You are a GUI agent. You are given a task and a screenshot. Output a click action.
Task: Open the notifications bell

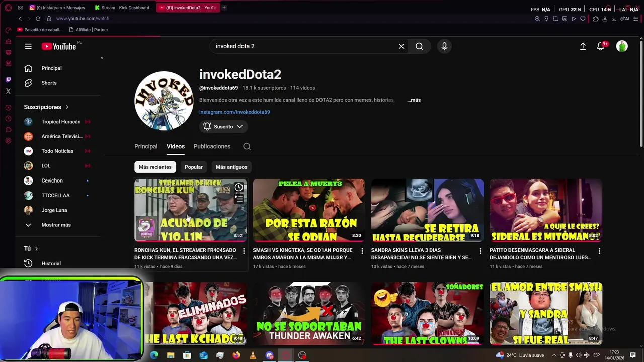pos(601,46)
